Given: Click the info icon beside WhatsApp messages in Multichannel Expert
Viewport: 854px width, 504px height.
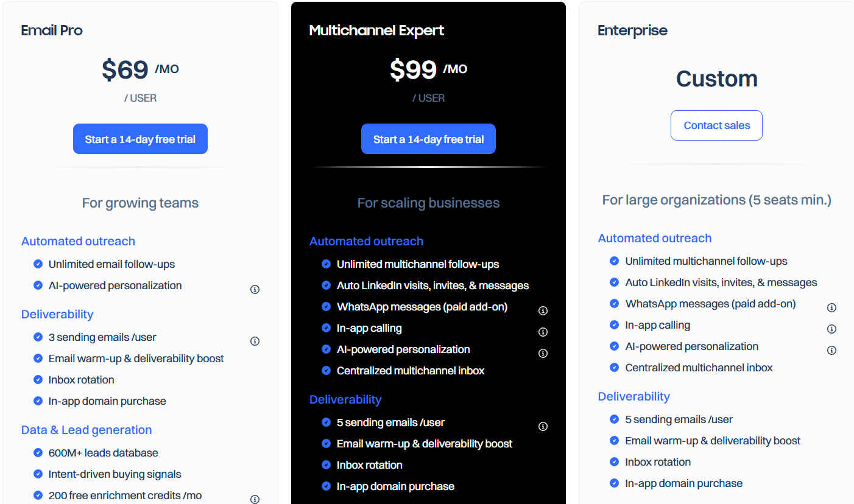Looking at the screenshot, I should (x=543, y=310).
